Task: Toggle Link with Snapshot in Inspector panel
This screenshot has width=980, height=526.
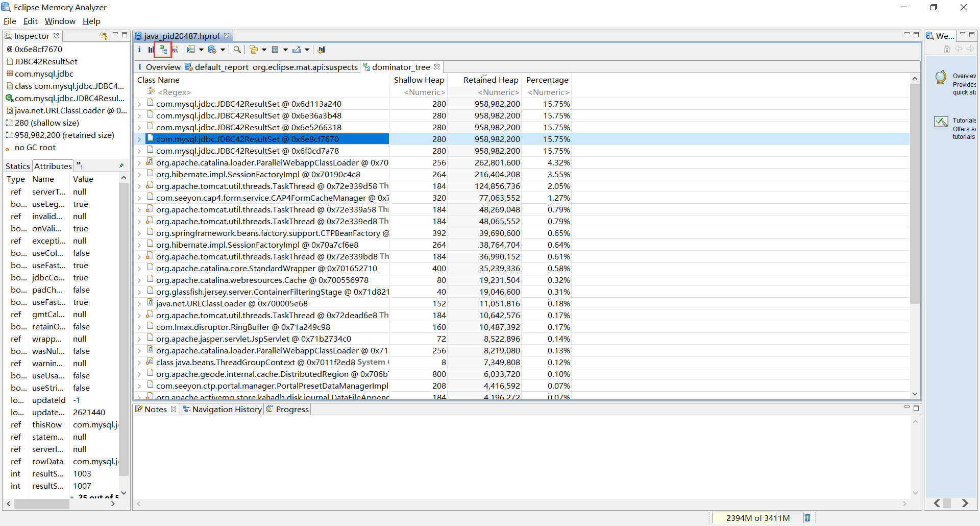Action: click(104, 36)
